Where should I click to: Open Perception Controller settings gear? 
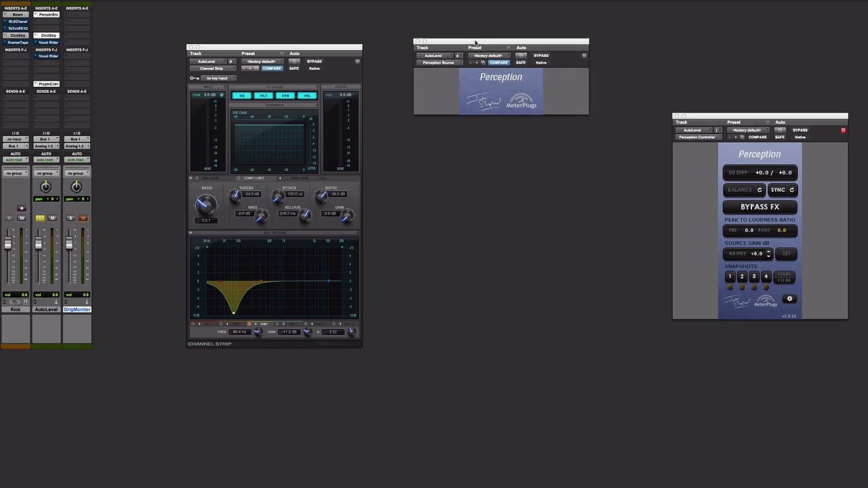tap(789, 299)
